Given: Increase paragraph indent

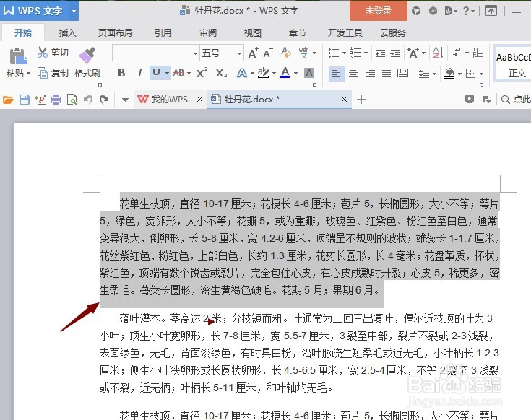Looking at the screenshot, I should (x=395, y=53).
